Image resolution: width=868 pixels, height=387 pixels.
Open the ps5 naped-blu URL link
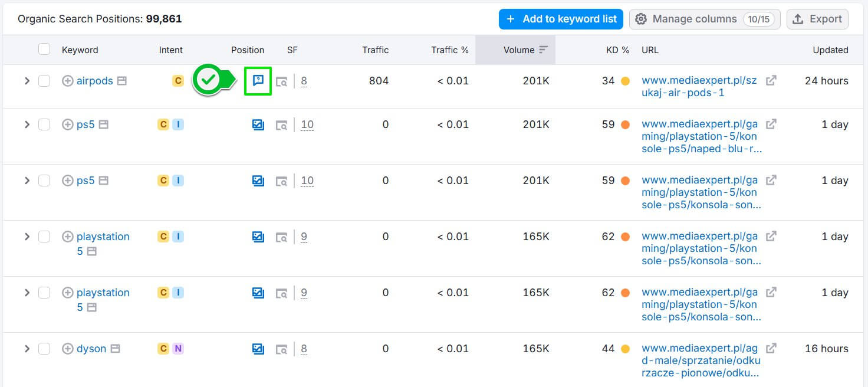click(702, 136)
